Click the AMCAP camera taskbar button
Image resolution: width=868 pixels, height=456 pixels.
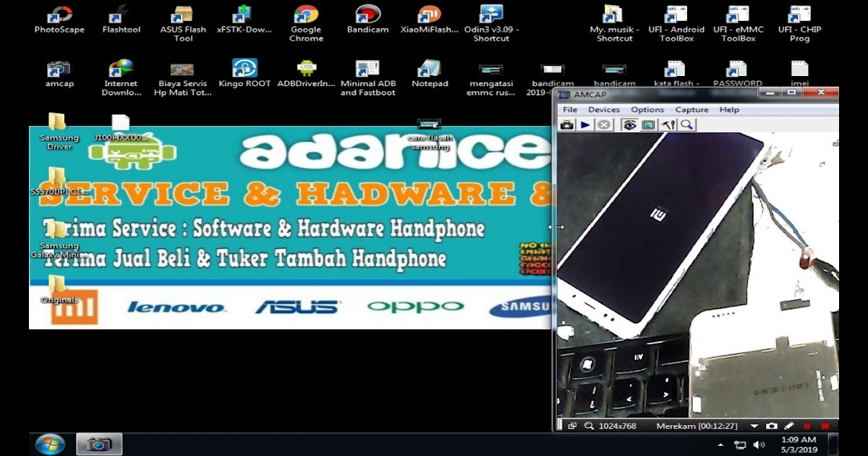click(99, 444)
